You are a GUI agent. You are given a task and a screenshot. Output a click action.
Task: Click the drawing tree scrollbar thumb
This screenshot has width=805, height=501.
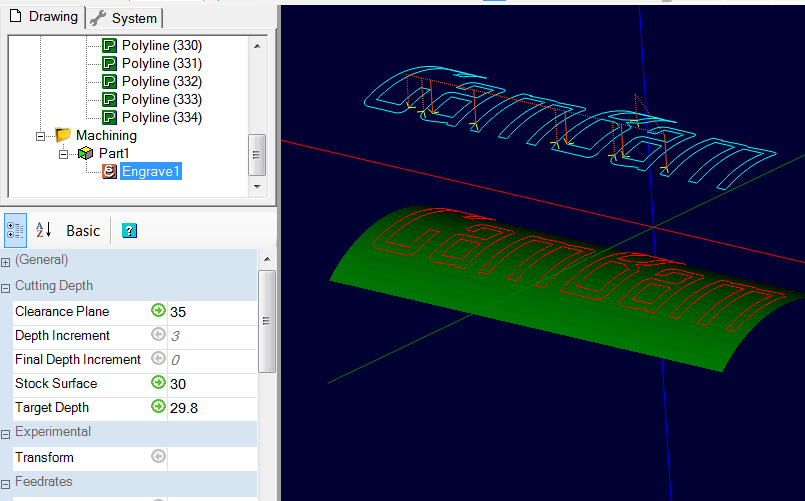click(x=257, y=155)
